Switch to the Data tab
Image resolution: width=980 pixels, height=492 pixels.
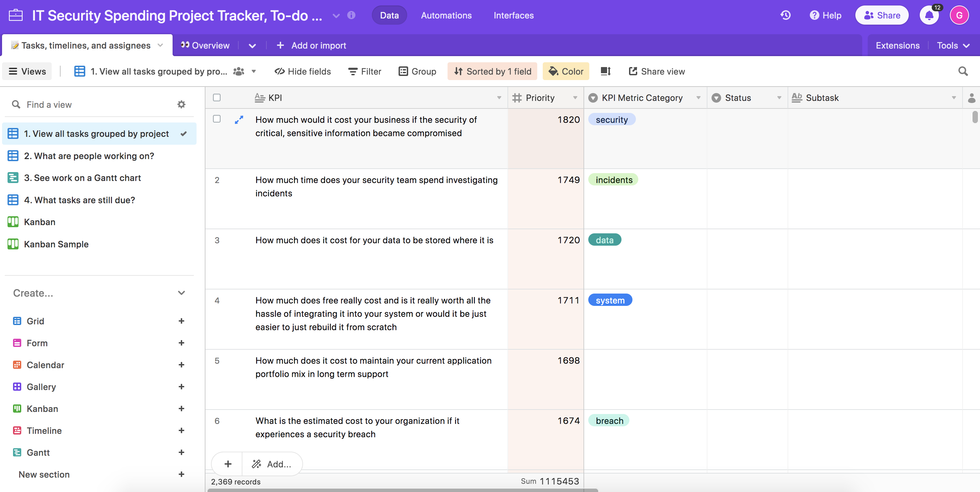[x=389, y=15]
